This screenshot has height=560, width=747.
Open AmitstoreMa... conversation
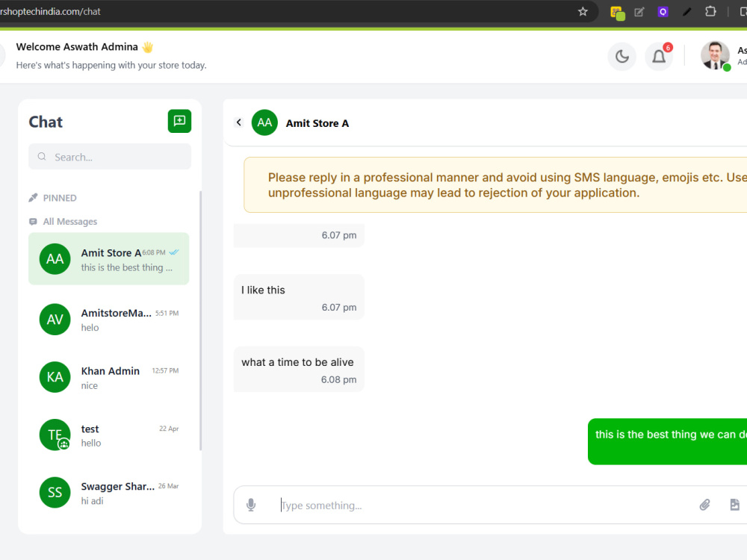[108, 320]
